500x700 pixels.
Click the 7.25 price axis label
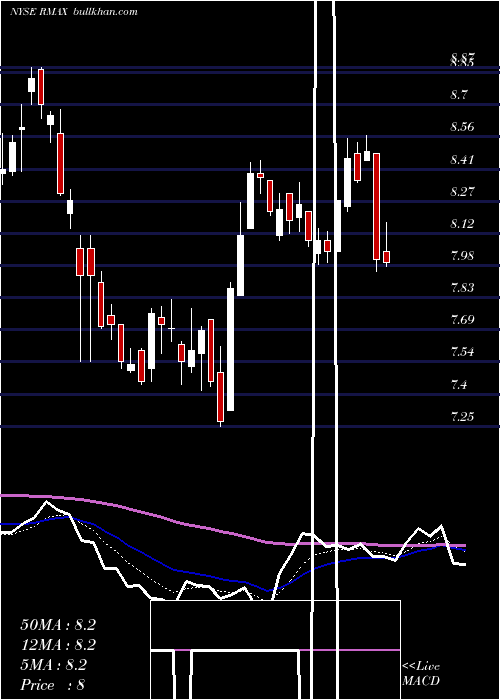[x=463, y=417]
